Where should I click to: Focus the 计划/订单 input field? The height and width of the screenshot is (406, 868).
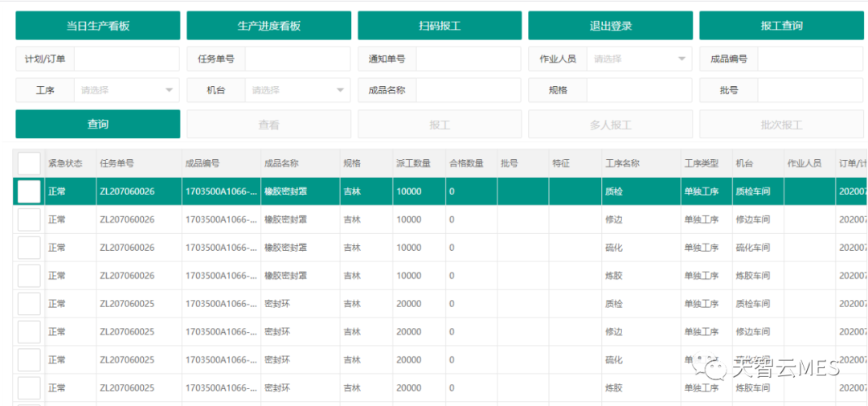(x=127, y=59)
